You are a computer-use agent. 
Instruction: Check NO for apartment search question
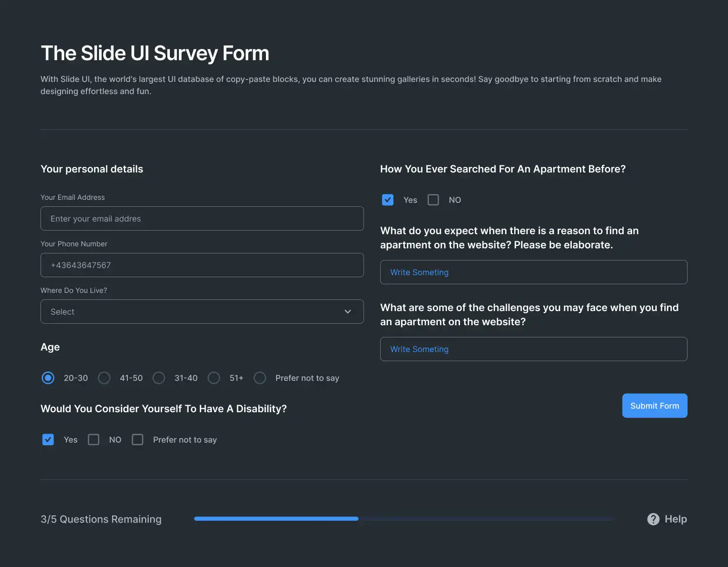click(x=433, y=200)
